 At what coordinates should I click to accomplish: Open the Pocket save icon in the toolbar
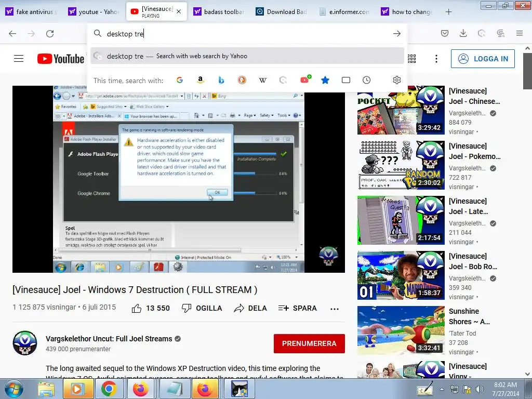445,33
